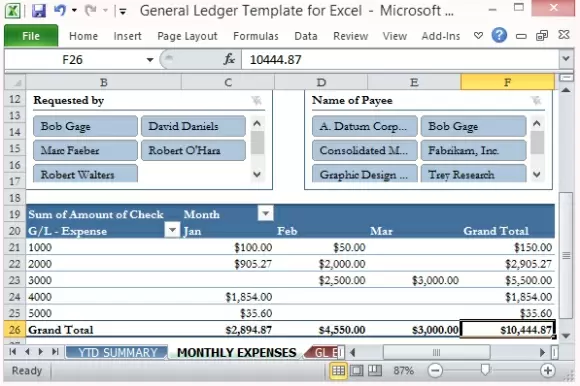The image size is (580, 386).
Task: Open the Undo history dropdown arrow
Action: (74, 10)
